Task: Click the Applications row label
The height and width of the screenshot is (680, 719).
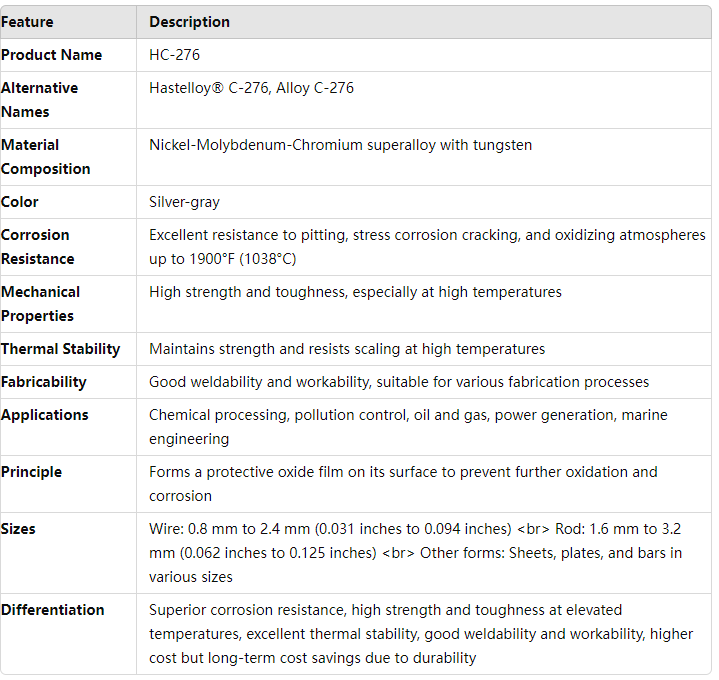Action: pos(45,415)
